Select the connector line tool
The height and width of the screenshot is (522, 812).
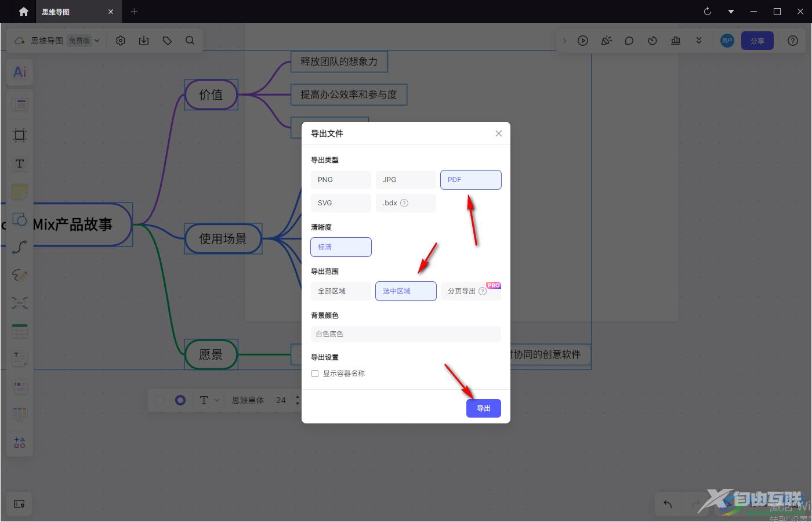[x=20, y=247]
